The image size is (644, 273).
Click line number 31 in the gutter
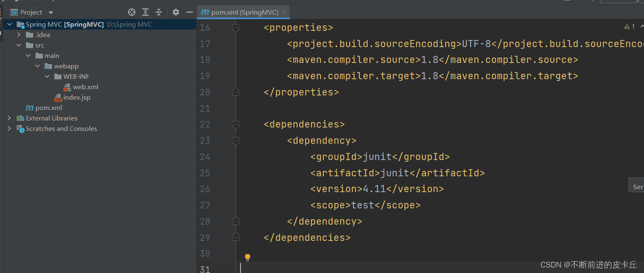pyautogui.click(x=205, y=269)
